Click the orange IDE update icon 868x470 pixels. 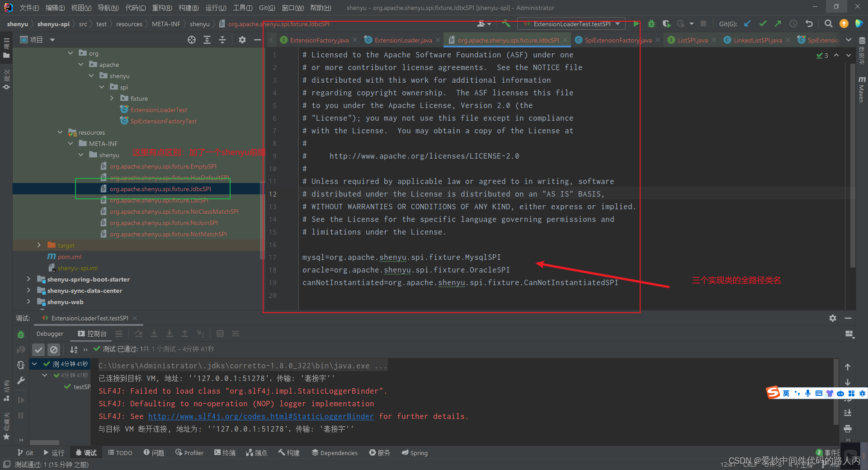tap(844, 23)
